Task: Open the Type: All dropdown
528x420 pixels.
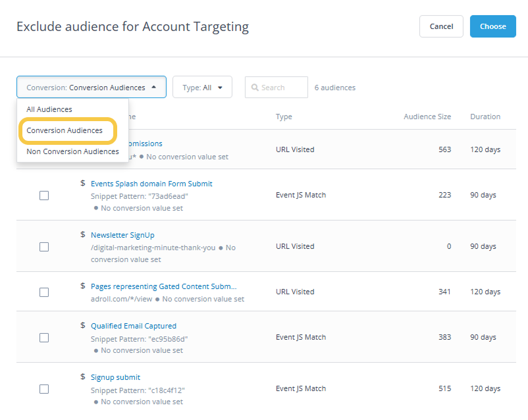Action: coord(202,88)
